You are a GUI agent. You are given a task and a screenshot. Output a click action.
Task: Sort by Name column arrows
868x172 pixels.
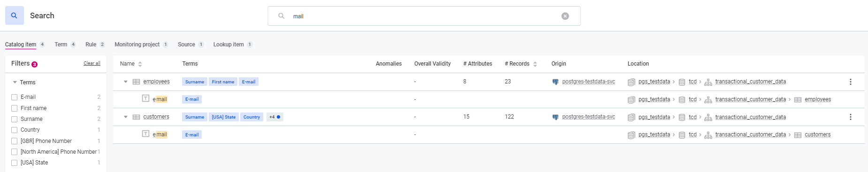click(x=140, y=64)
